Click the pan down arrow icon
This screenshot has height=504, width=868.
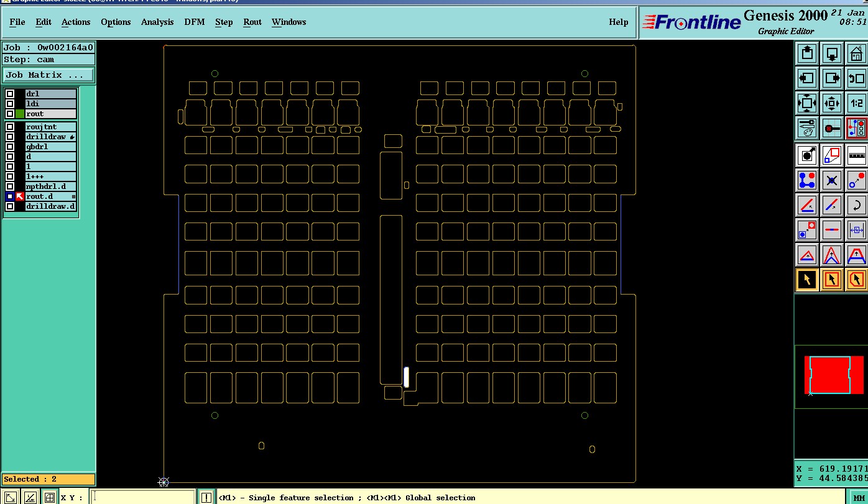tap(832, 53)
